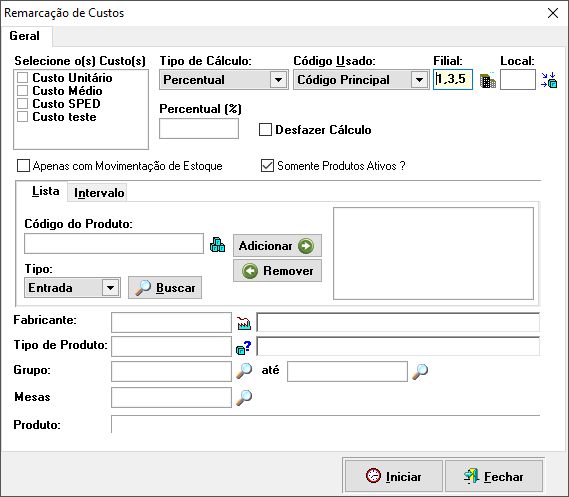
Task: Open Filial lookup via building icon
Action: (487, 80)
